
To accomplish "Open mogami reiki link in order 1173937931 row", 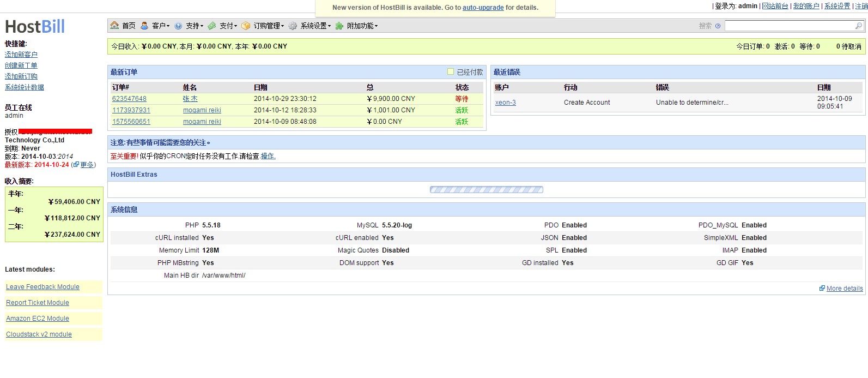I will [x=202, y=110].
